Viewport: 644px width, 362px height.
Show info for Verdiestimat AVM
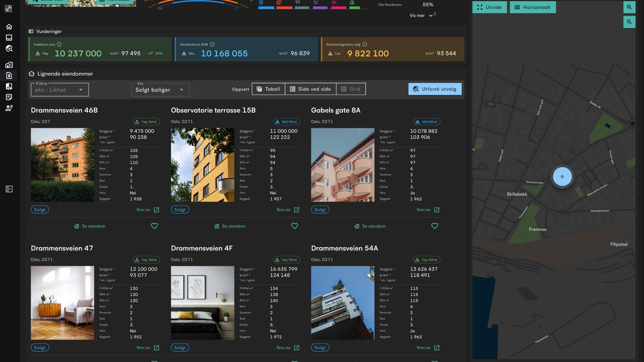tap(213, 45)
